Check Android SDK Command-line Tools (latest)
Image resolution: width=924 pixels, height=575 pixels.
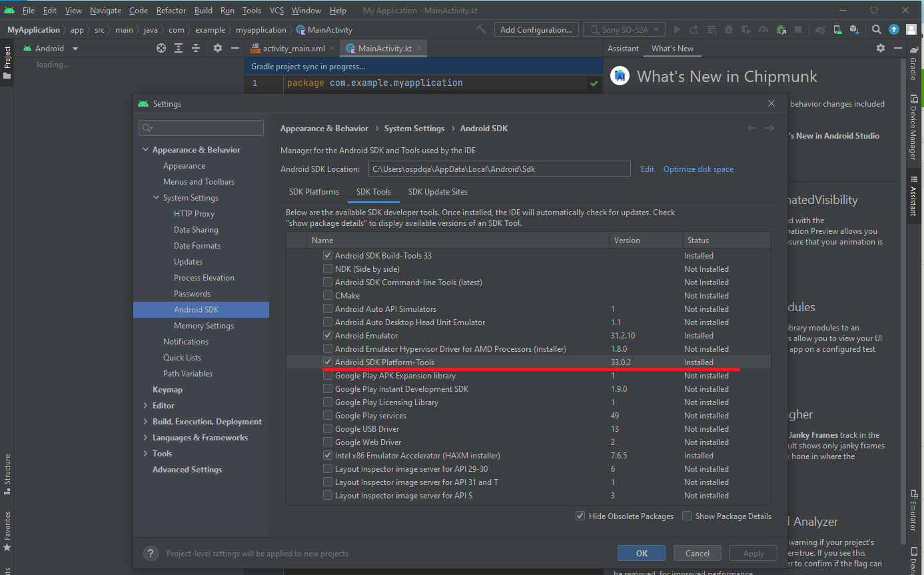pyautogui.click(x=327, y=282)
